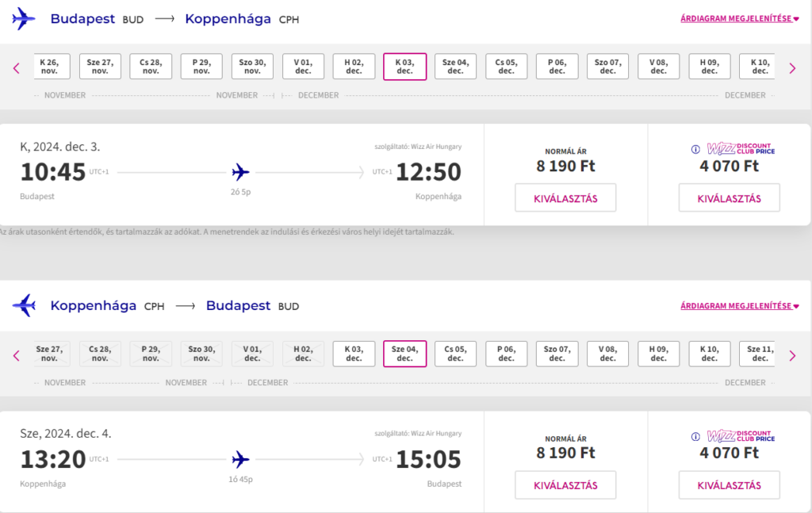Show later return dates with right arrow
Screen dimensions: 812x513
(792, 356)
